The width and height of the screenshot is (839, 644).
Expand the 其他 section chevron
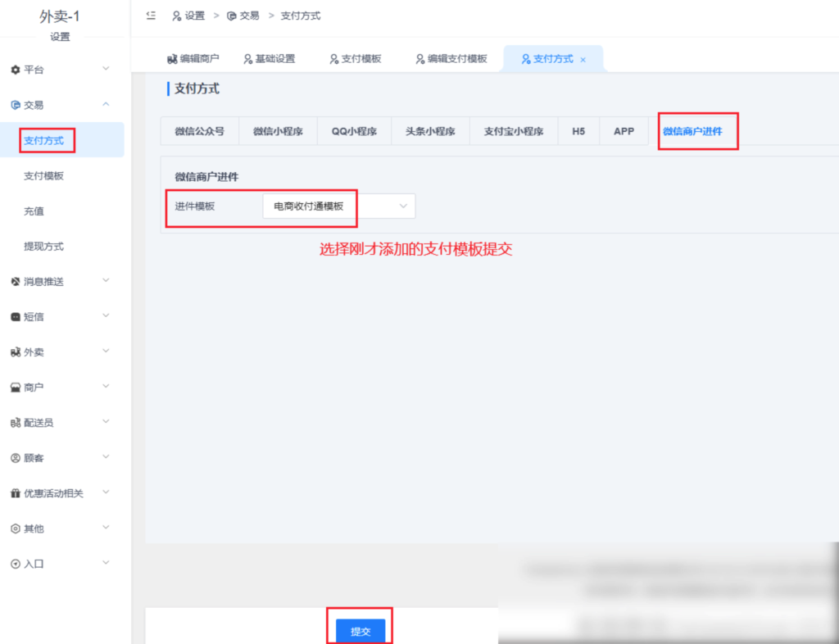(x=105, y=528)
